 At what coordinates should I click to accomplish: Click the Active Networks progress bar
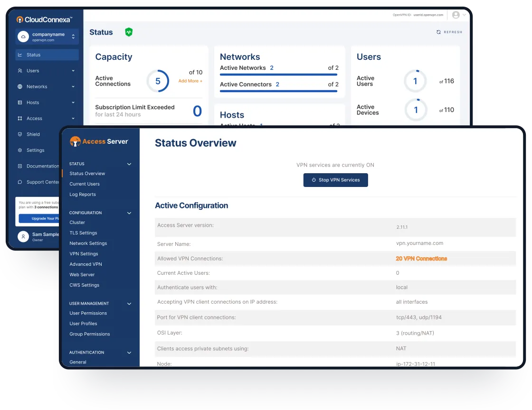click(x=278, y=75)
